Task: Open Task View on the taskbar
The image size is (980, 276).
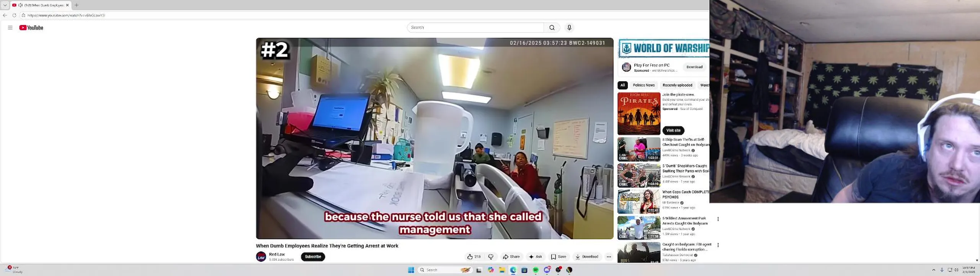Action: (x=479, y=270)
